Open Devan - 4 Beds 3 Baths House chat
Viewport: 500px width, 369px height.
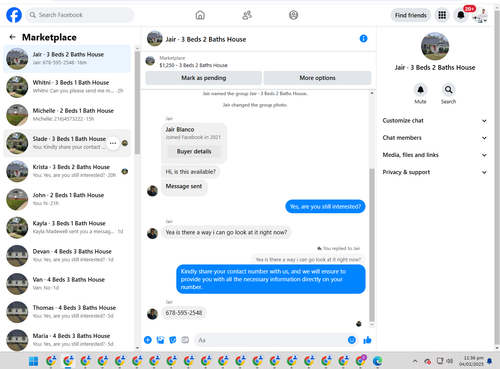click(67, 256)
